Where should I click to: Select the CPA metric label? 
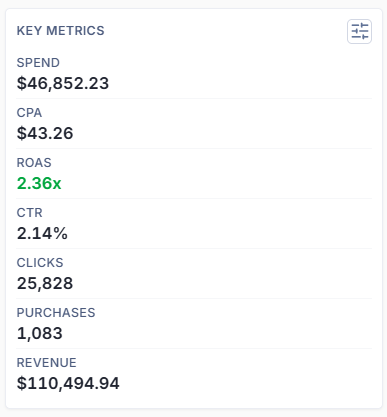pos(29,113)
